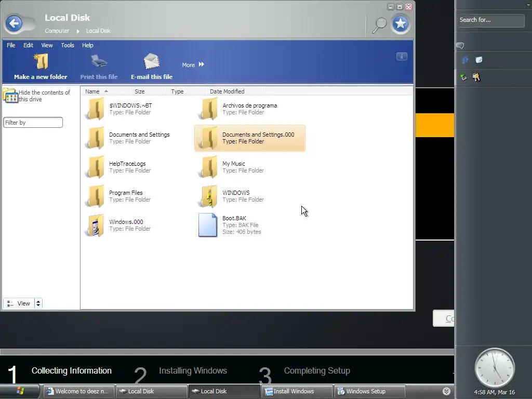
Task: Click Computer in the breadcrumb path
Action: coord(57,31)
